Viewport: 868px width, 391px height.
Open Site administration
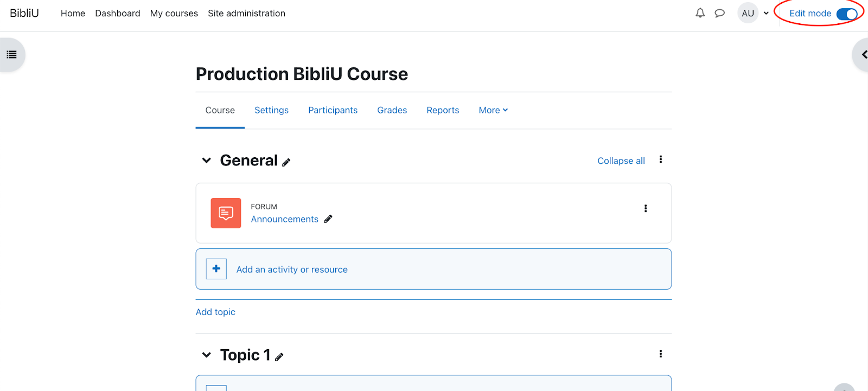coord(246,13)
